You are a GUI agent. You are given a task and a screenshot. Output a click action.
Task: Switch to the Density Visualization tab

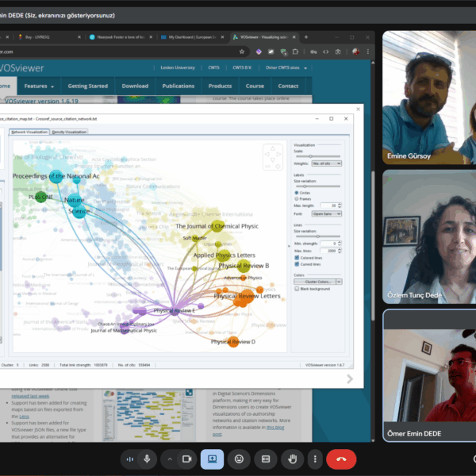(69, 132)
